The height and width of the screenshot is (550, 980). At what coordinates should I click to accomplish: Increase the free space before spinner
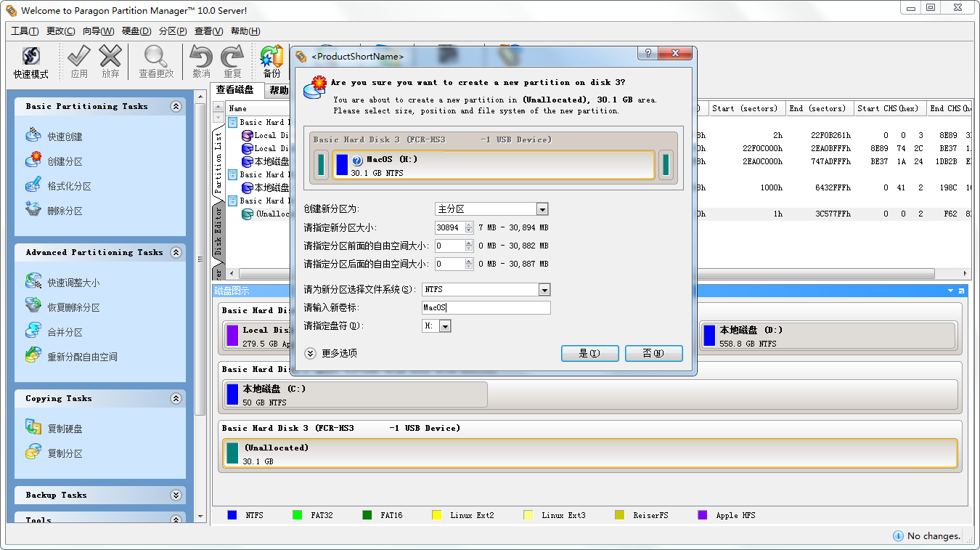click(x=469, y=243)
